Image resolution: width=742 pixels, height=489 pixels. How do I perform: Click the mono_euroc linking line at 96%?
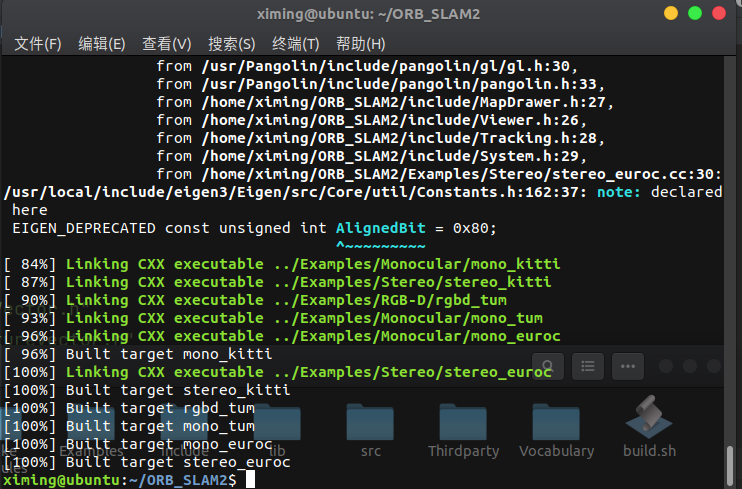point(282,336)
